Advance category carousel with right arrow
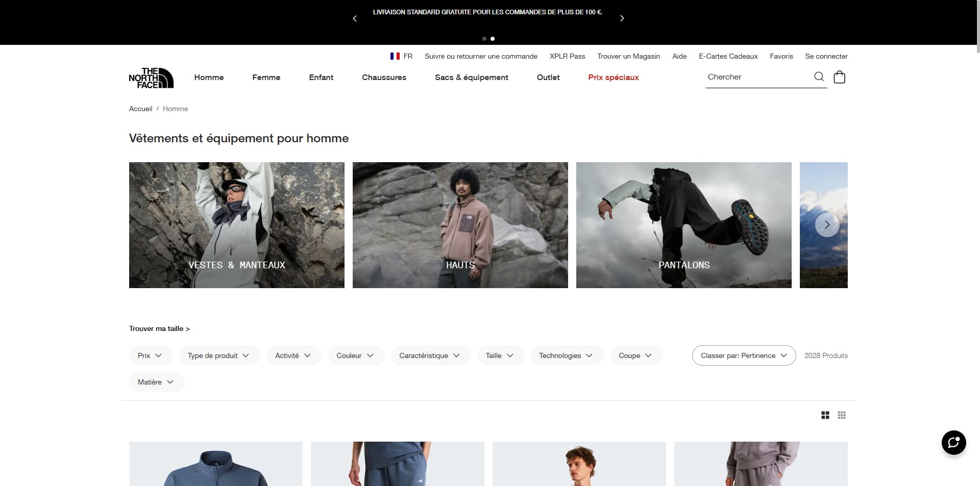Screen dimensions: 980x486 [x=827, y=225]
